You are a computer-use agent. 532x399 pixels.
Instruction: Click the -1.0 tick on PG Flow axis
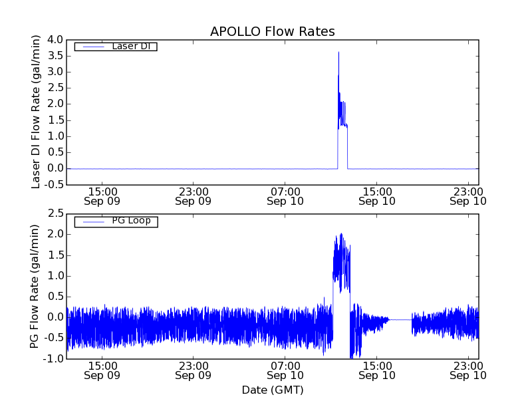coord(54,358)
